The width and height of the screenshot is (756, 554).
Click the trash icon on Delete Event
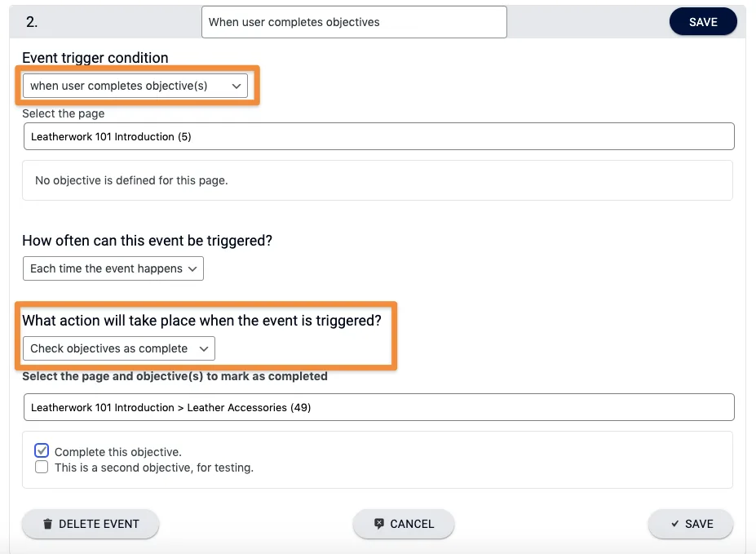click(48, 524)
